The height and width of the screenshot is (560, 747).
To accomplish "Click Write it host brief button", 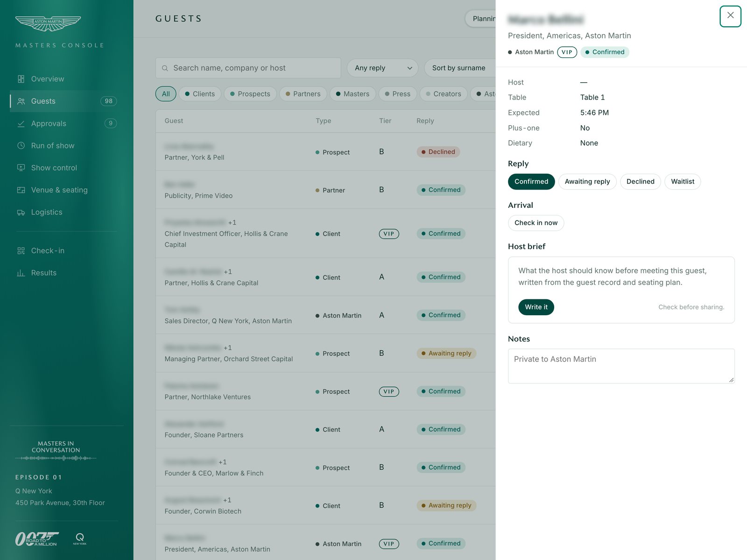I will tap(536, 307).
